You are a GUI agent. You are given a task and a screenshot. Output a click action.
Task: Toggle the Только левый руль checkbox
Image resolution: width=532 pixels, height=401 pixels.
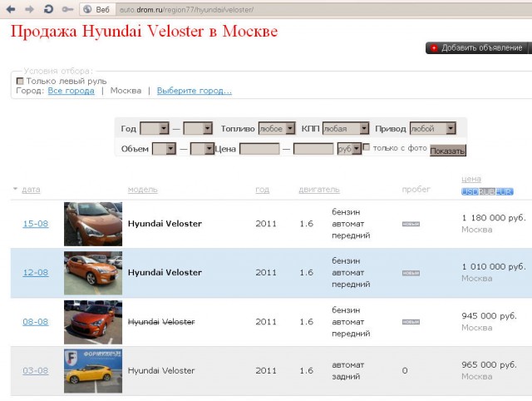(x=20, y=82)
